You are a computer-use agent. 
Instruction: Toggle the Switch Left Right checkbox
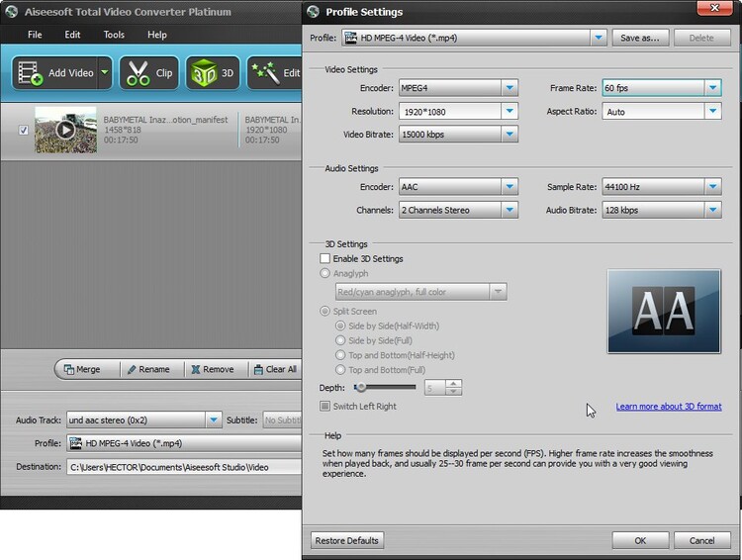tap(325, 407)
